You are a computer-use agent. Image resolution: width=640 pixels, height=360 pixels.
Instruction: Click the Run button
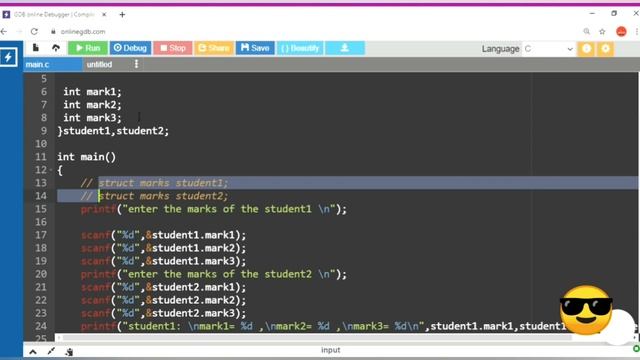pos(88,48)
